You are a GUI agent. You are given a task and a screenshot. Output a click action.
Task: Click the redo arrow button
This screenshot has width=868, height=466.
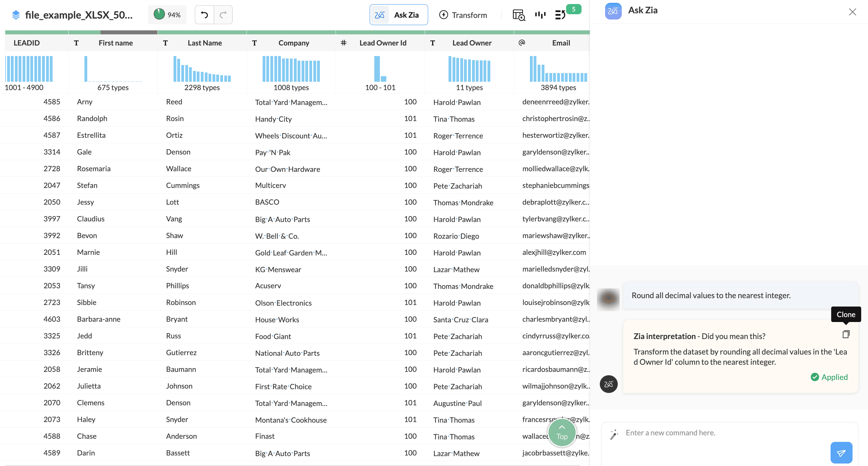(x=223, y=15)
